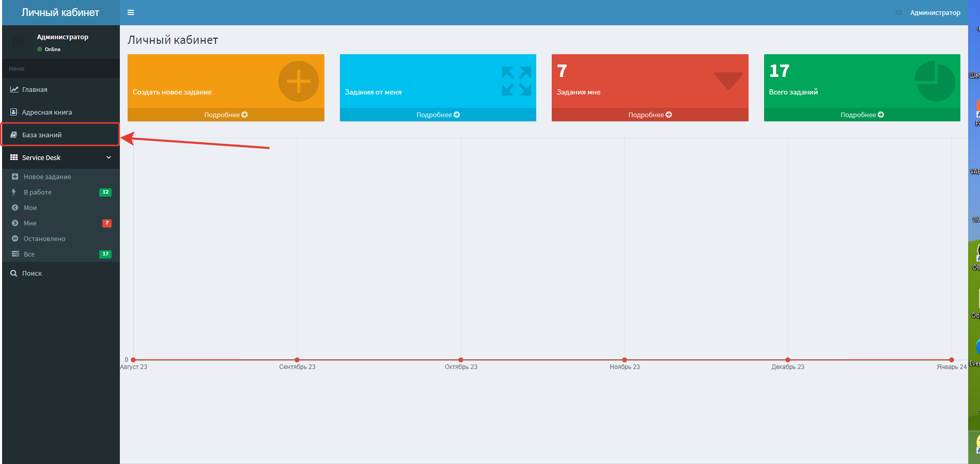This screenshot has height=464, width=980.
Task: Click the red 7 badge next to Мне
Action: click(106, 223)
